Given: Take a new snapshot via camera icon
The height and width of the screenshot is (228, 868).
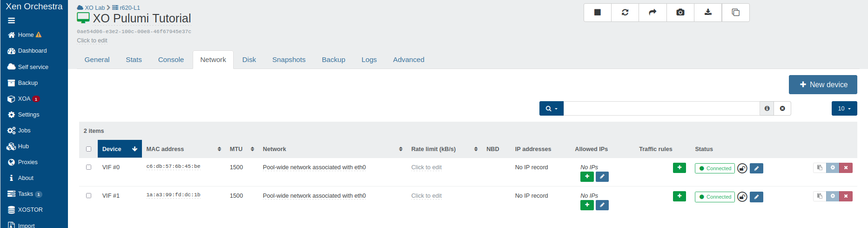Looking at the screenshot, I should coord(680,13).
